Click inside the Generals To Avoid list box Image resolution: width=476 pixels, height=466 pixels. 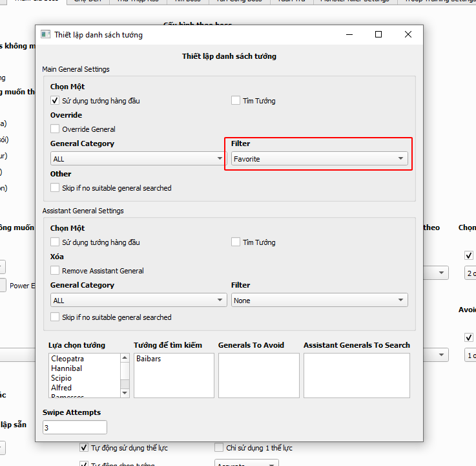tap(258, 375)
